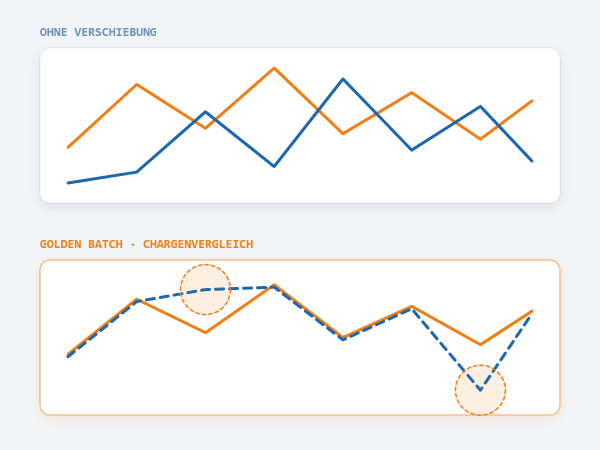Click the dashed blue line's left starting point

click(68, 357)
